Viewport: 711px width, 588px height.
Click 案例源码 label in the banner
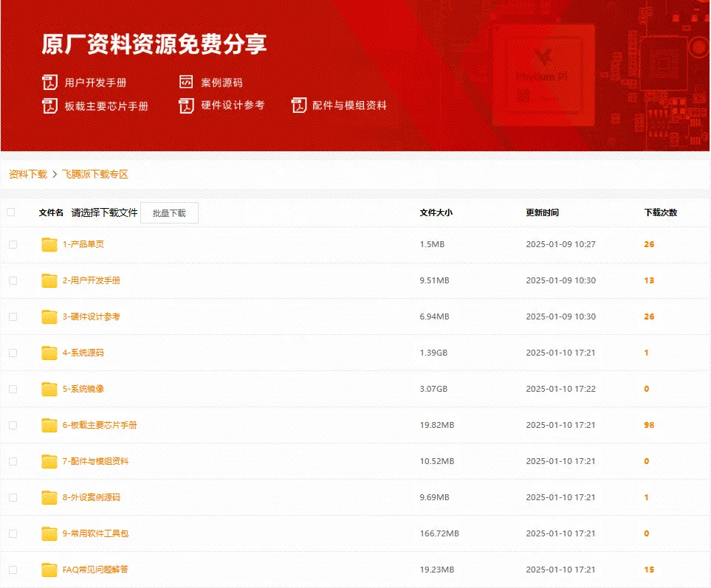coord(221,83)
